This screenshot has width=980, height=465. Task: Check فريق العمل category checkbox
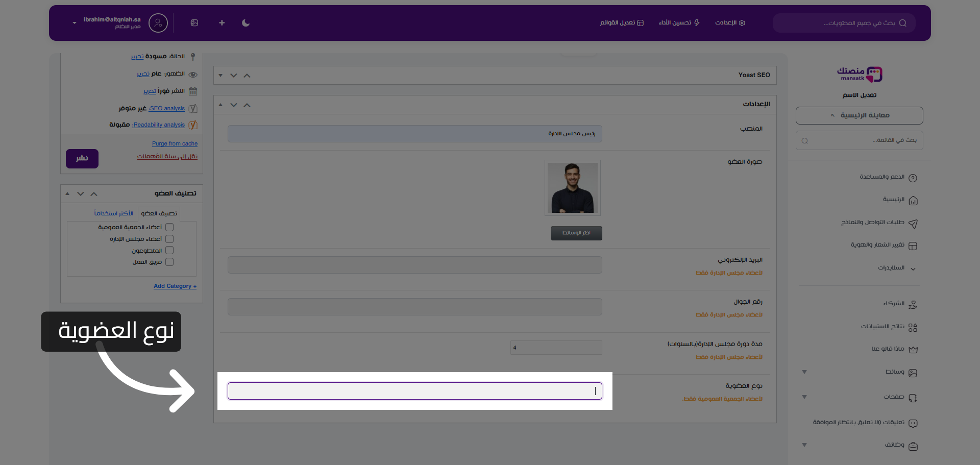[169, 262]
